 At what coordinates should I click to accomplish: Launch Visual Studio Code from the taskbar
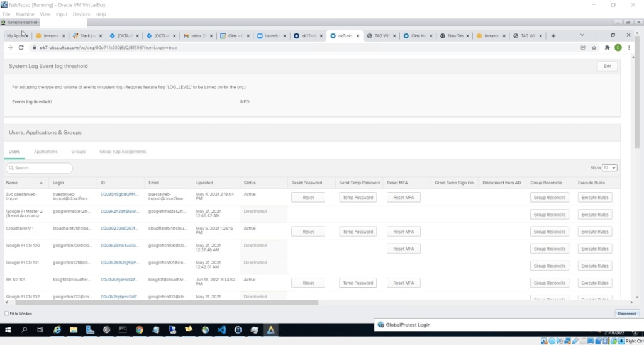pyautogui.click(x=221, y=329)
